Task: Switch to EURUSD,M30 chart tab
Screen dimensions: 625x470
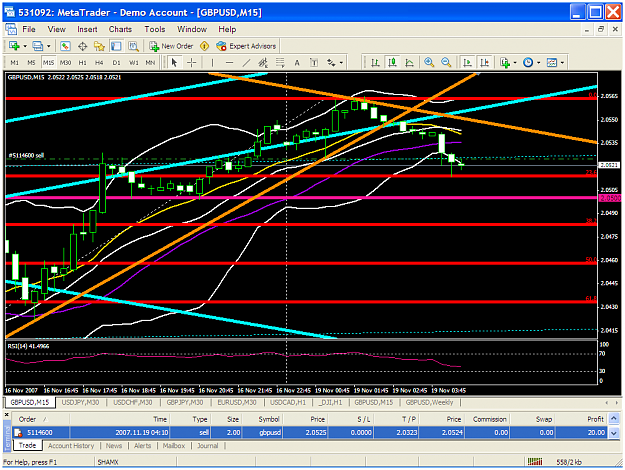Action: click(x=237, y=402)
